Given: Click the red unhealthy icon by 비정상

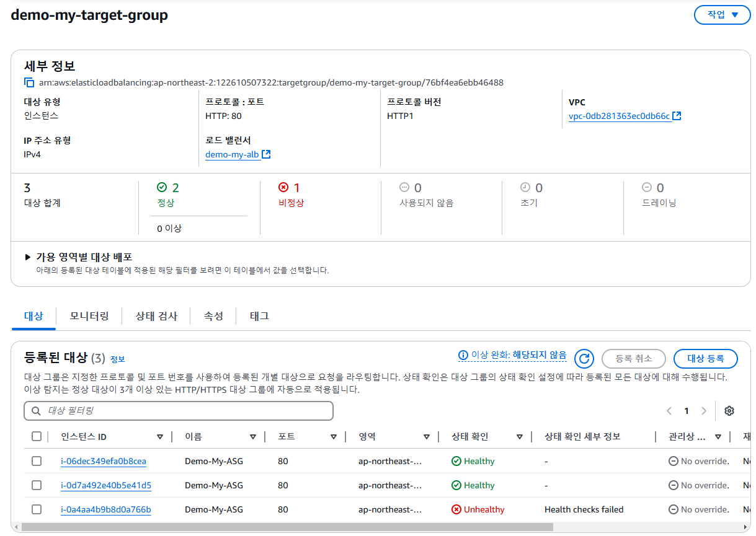Looking at the screenshot, I should pos(283,187).
